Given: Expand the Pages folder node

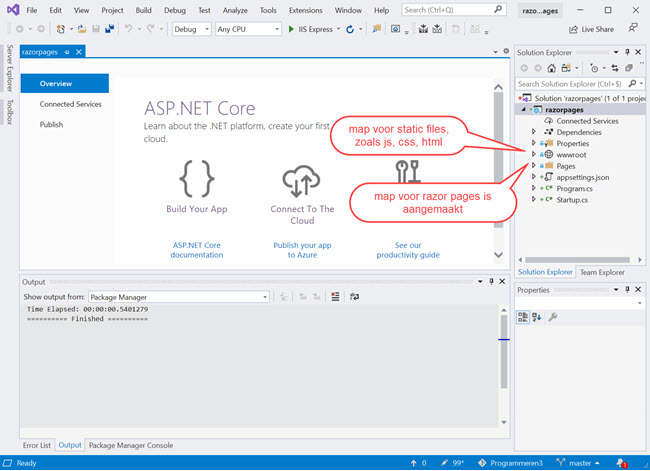Looking at the screenshot, I should click(x=534, y=165).
